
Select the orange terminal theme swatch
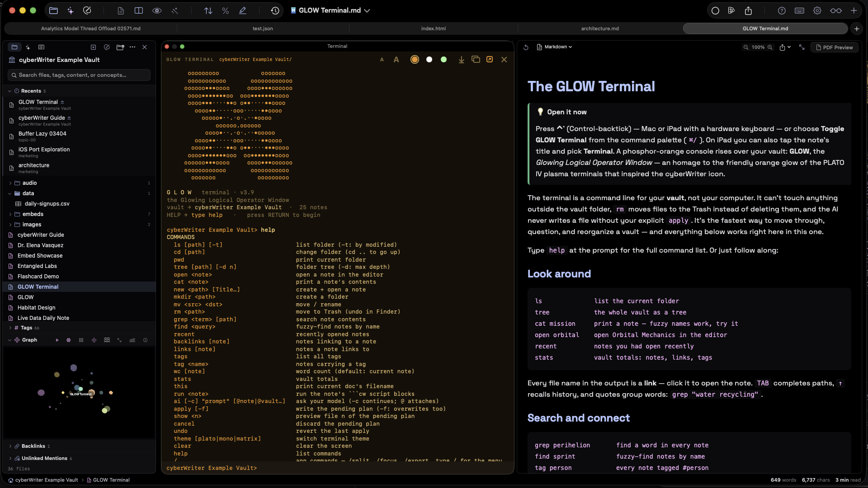415,60
